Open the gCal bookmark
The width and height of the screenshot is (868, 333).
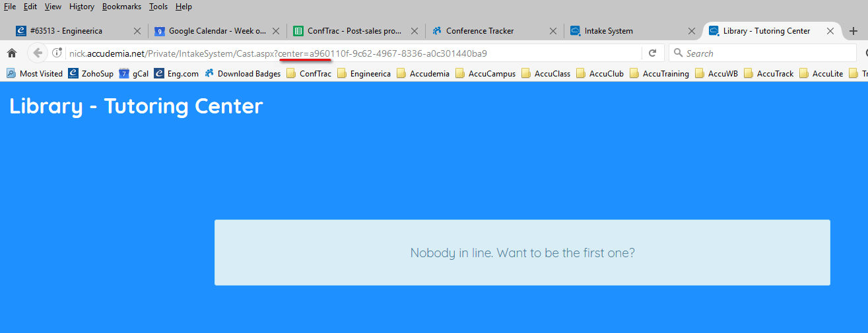(x=133, y=74)
